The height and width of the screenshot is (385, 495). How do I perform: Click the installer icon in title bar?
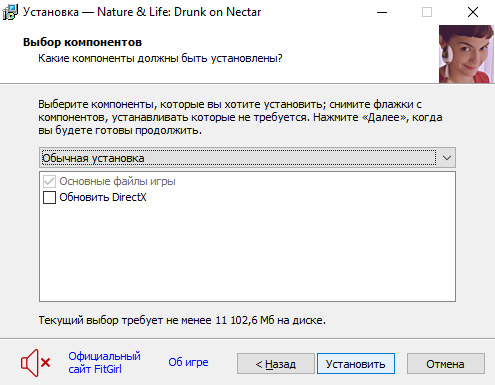10,12
